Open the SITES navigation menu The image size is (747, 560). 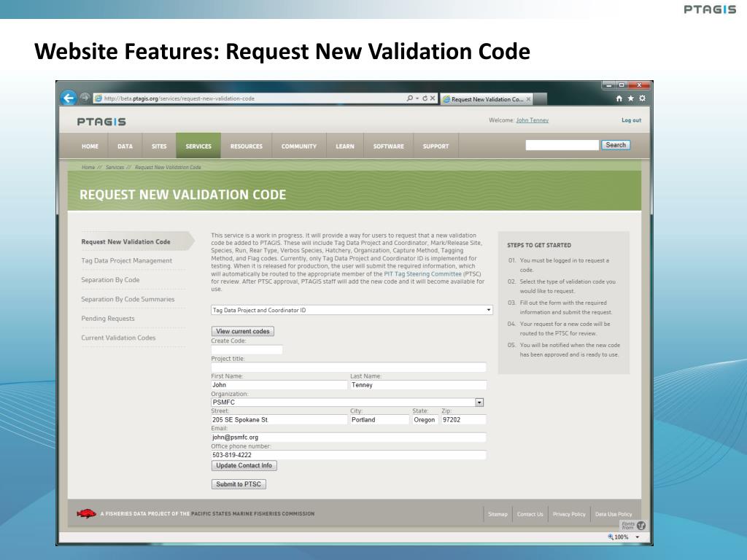click(x=159, y=146)
